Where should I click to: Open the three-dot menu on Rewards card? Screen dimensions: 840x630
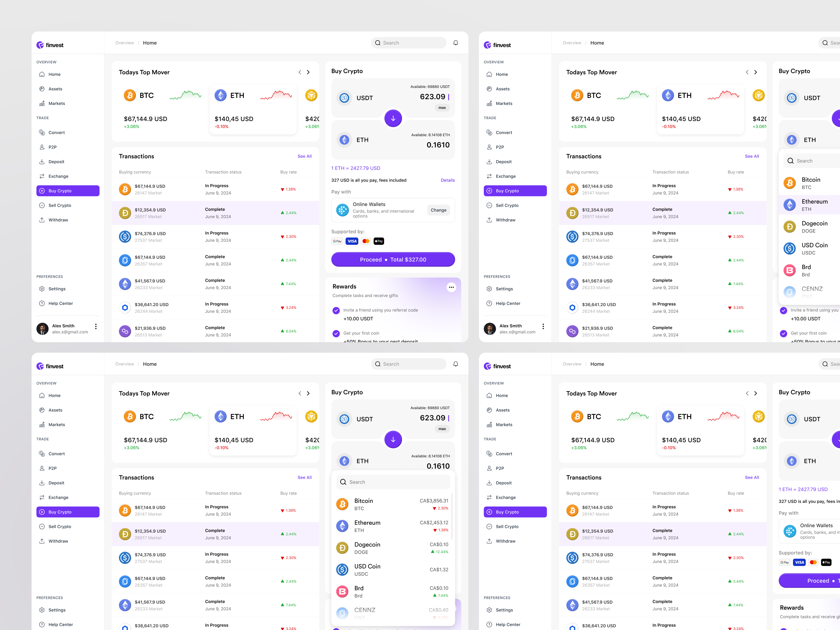451,287
